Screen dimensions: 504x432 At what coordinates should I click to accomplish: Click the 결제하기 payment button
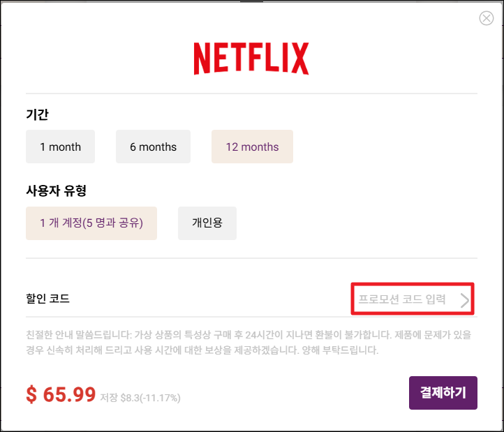[x=443, y=393]
